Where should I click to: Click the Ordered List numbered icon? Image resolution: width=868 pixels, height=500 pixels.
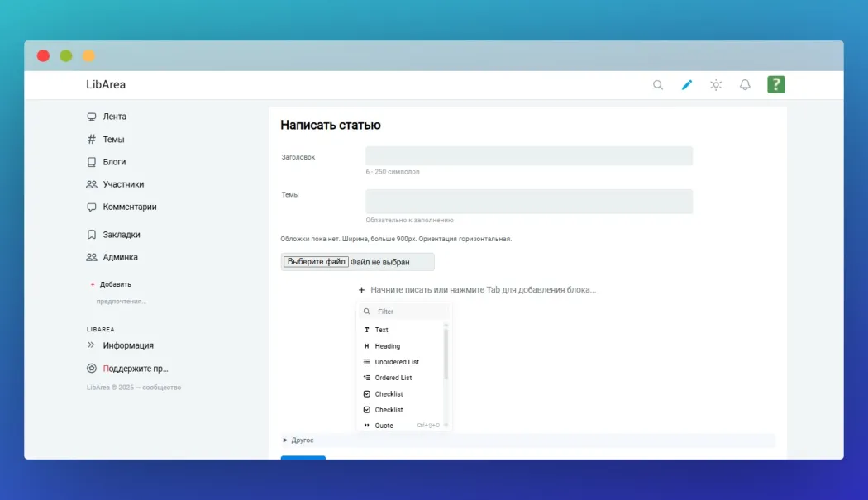click(x=366, y=378)
